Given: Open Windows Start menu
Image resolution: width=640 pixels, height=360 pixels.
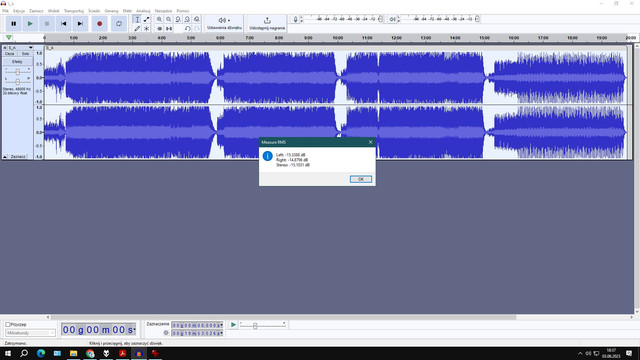Looking at the screenshot, I should pyautogui.click(x=8, y=353).
